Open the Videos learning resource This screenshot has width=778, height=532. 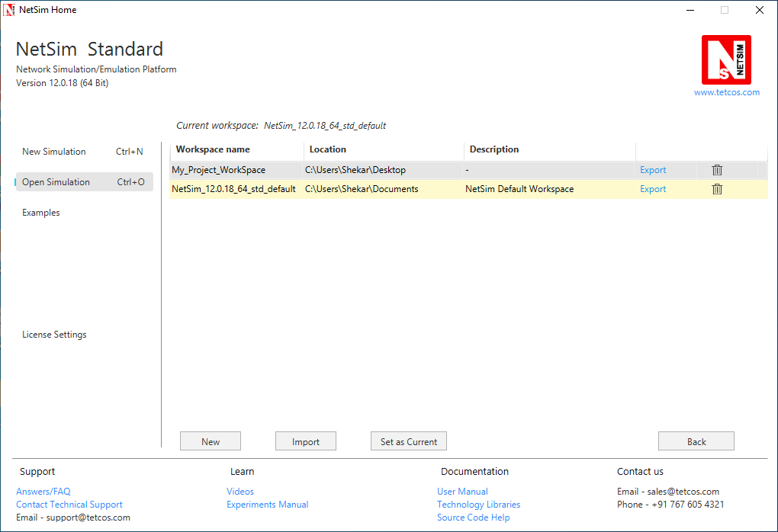pos(240,491)
